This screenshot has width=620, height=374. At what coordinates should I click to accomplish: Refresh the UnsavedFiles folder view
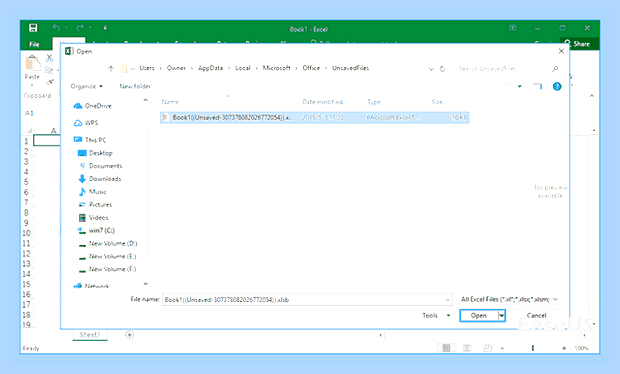[x=442, y=69]
